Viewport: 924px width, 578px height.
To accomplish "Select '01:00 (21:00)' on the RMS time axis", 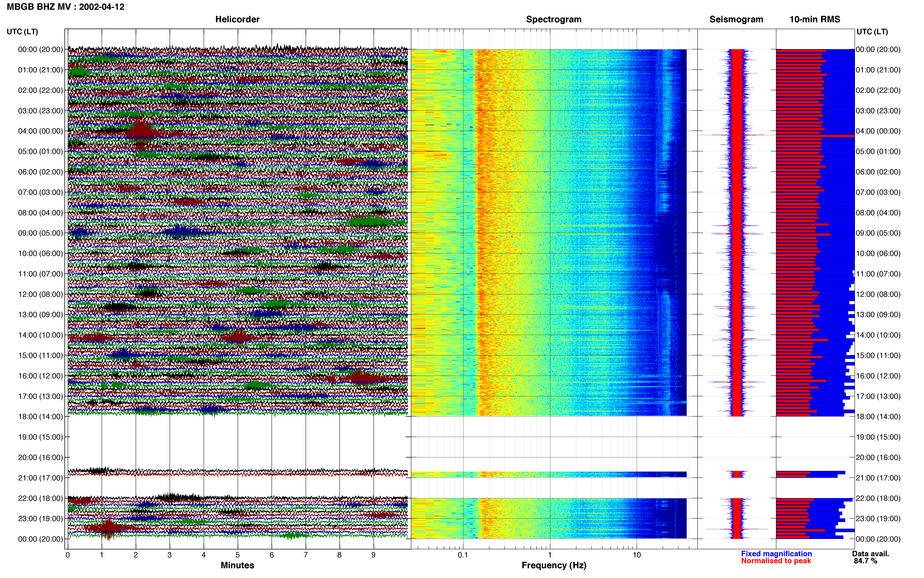I will (x=878, y=70).
